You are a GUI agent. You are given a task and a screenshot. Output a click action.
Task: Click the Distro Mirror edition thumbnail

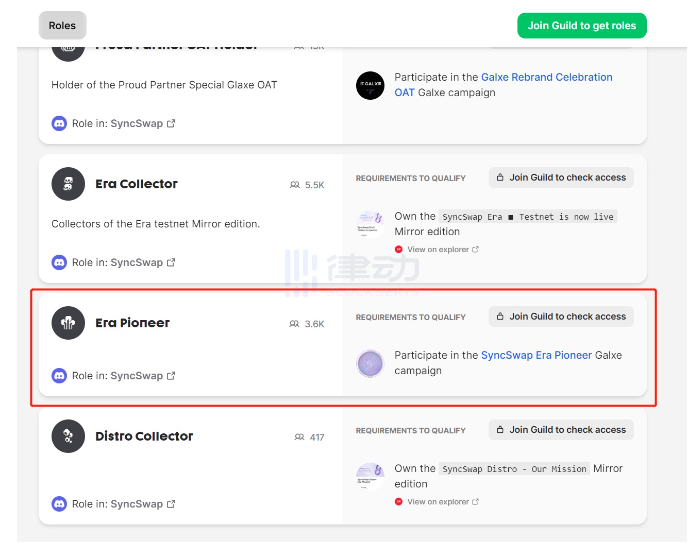point(370,476)
